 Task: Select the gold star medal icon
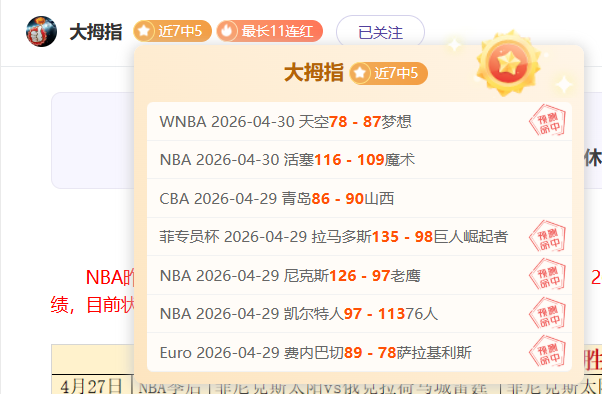point(508,63)
